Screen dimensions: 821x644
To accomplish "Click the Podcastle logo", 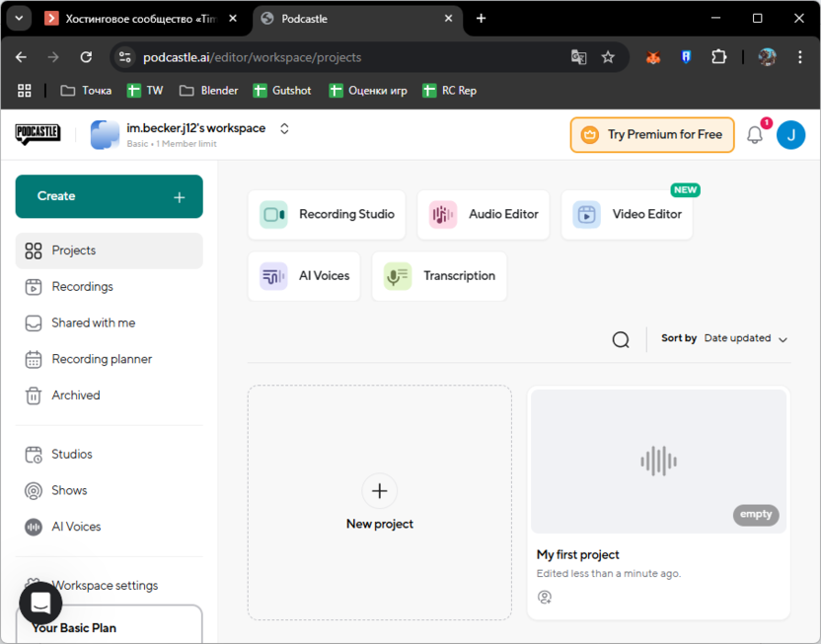I will click(37, 135).
